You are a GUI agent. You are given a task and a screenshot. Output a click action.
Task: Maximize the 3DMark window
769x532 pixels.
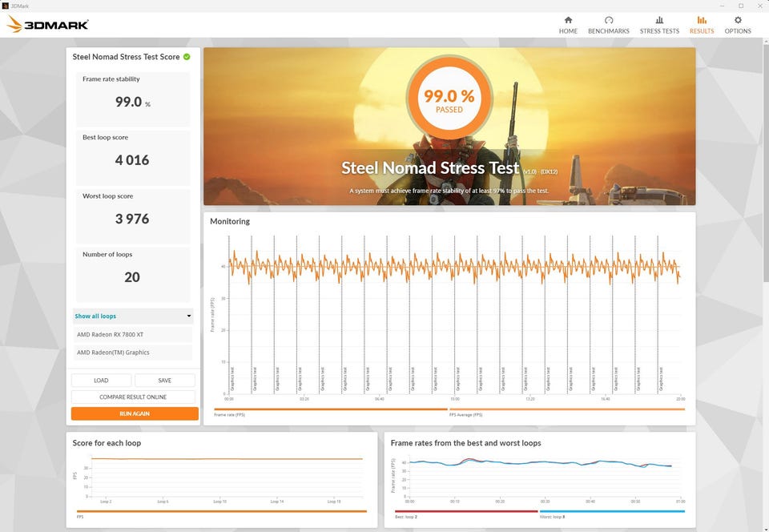point(741,6)
